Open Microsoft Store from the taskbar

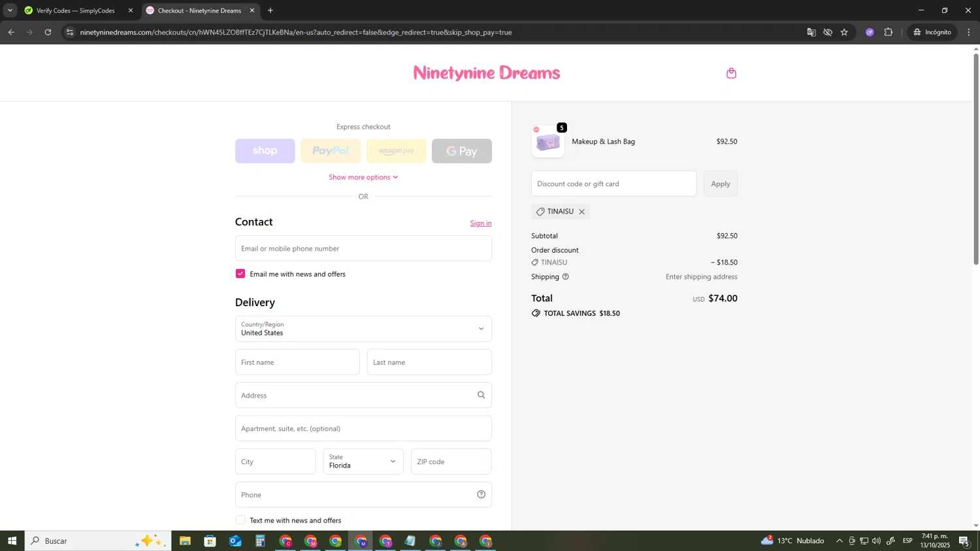click(x=210, y=541)
